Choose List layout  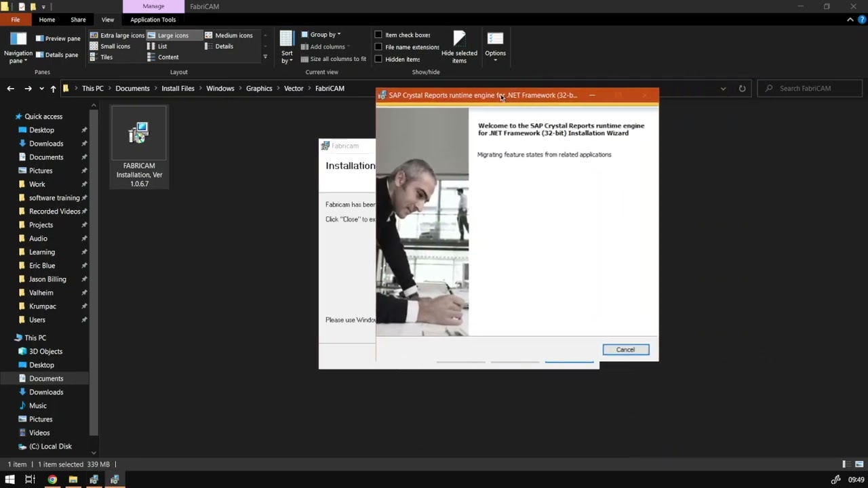point(157,46)
